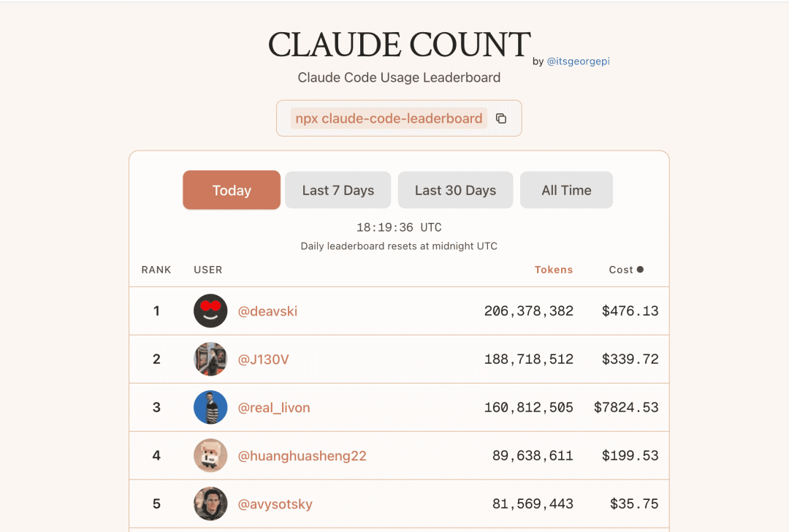Click avysotsky's avatar photo
This screenshot has width=789, height=532.
pos(210,503)
